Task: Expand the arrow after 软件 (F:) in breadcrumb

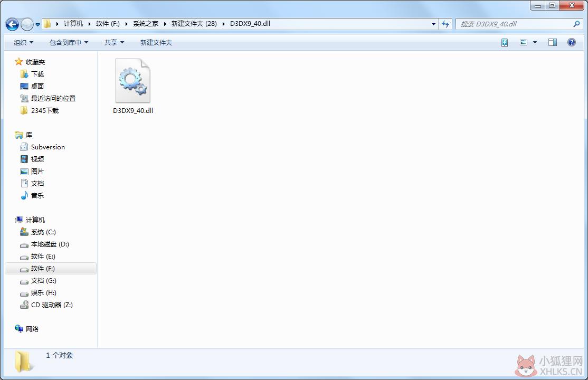Action: [x=126, y=24]
